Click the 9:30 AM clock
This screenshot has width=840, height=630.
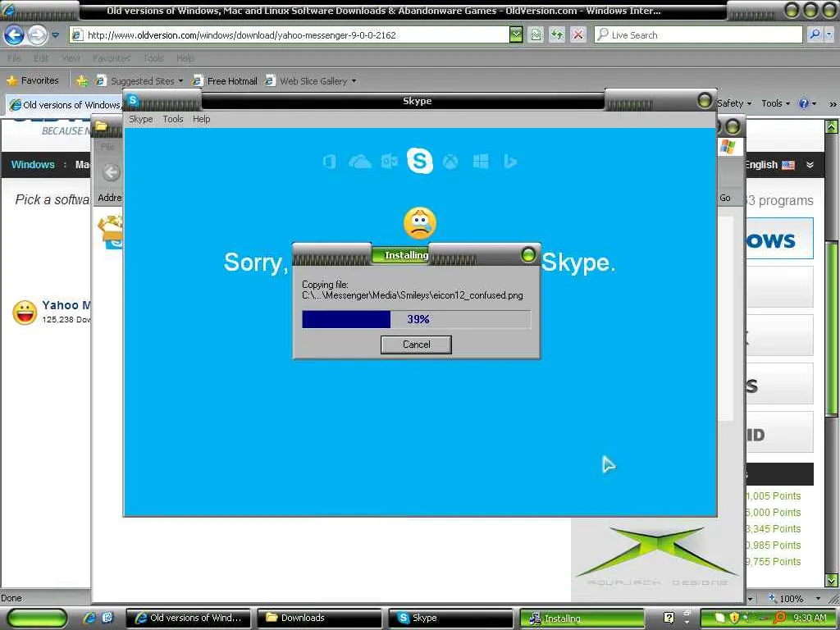click(810, 618)
